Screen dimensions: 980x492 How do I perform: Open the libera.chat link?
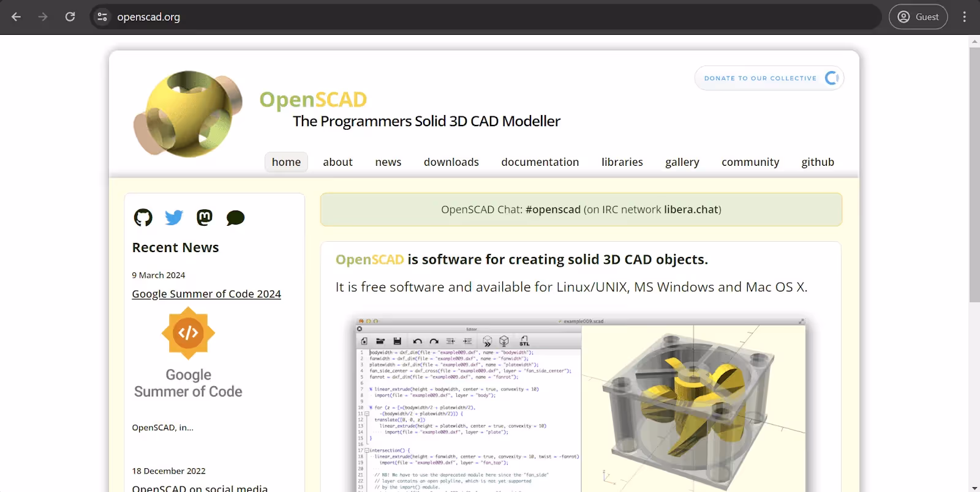coord(691,209)
